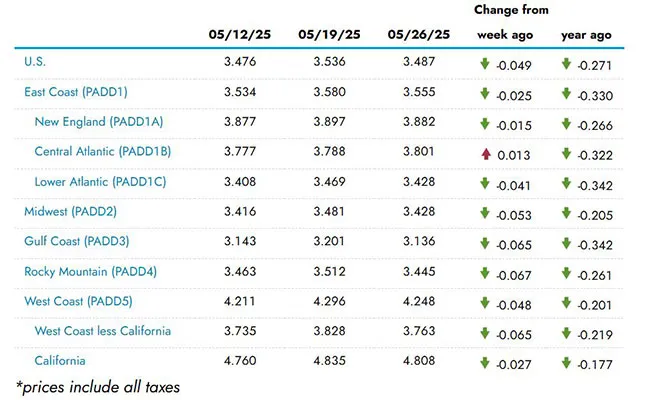The image size is (650, 400).
Task: Click the 05/26/25 column header
Action: [419, 34]
